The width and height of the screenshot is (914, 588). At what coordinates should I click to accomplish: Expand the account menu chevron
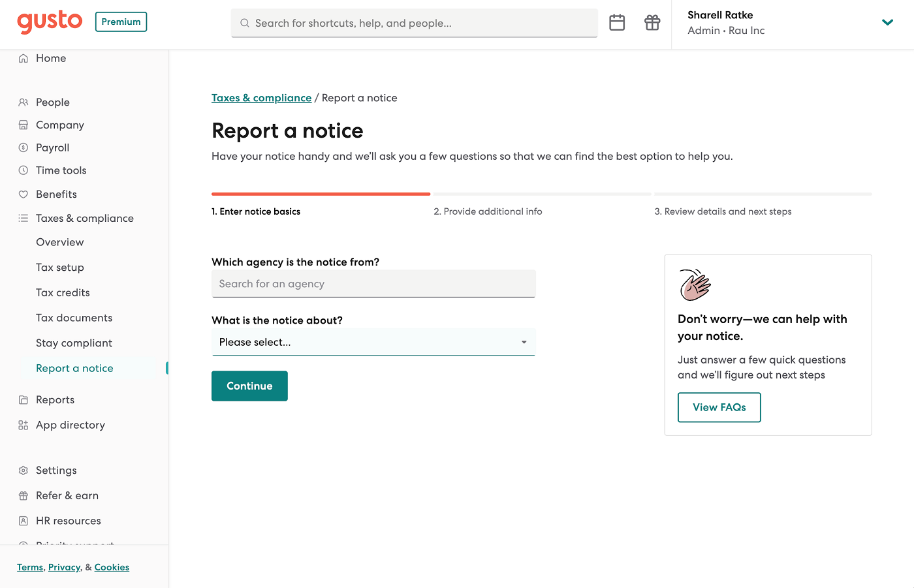click(x=887, y=22)
